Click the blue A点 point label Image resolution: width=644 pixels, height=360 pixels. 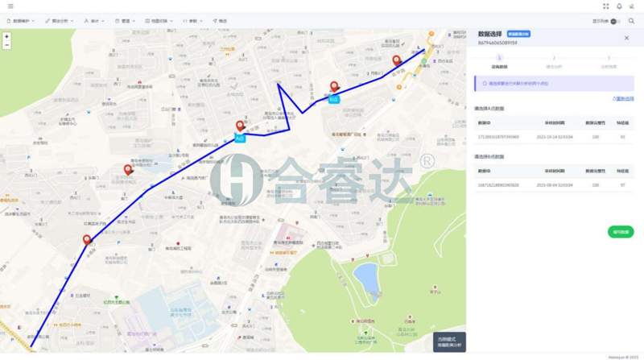click(x=240, y=139)
